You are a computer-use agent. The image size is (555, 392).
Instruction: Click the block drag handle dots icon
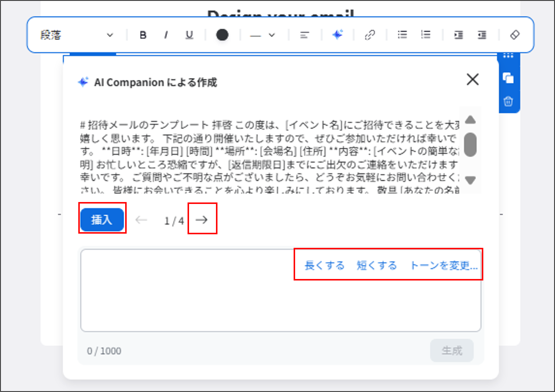[x=508, y=56]
